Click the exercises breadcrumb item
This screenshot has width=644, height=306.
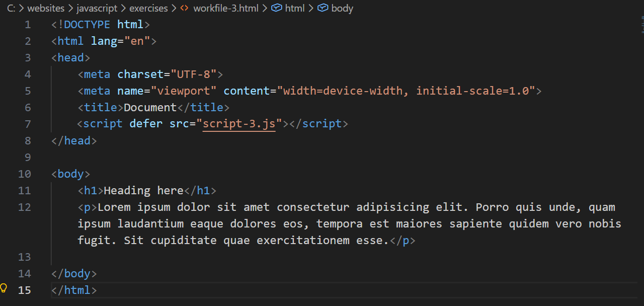pyautogui.click(x=148, y=8)
